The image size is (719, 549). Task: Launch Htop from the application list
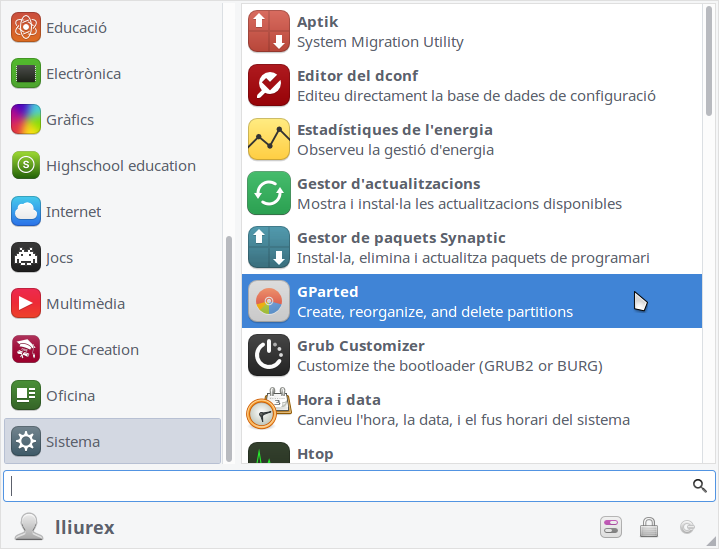coord(315,454)
